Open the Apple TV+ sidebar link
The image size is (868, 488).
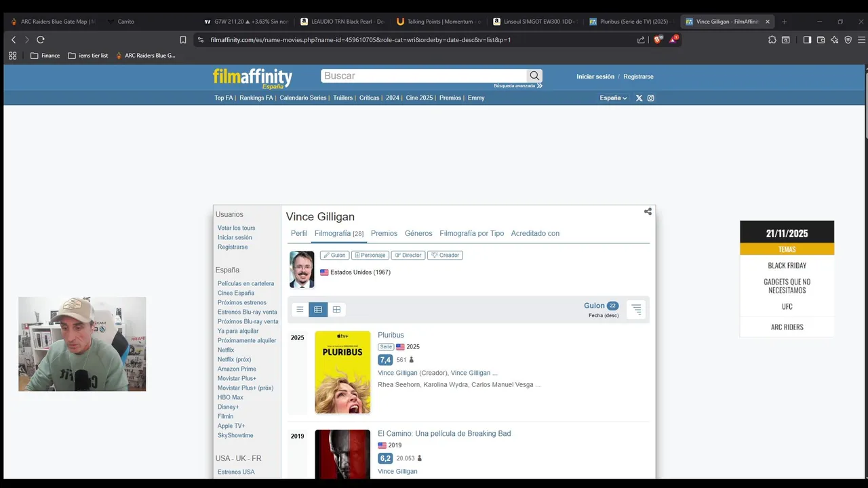coord(231,426)
